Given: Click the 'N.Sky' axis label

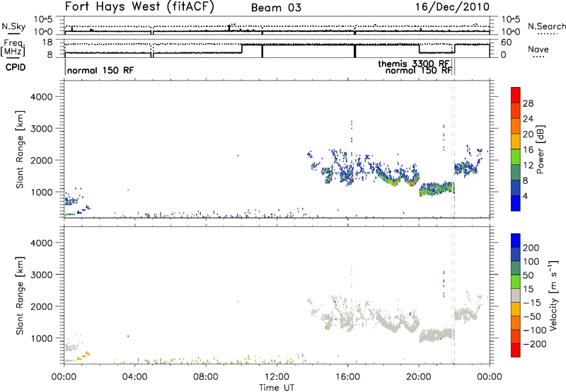Looking at the screenshot, I should pos(13,26).
